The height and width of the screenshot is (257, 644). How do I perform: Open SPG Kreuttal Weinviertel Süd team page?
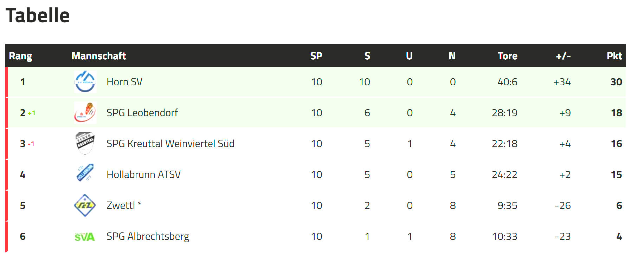(170, 144)
